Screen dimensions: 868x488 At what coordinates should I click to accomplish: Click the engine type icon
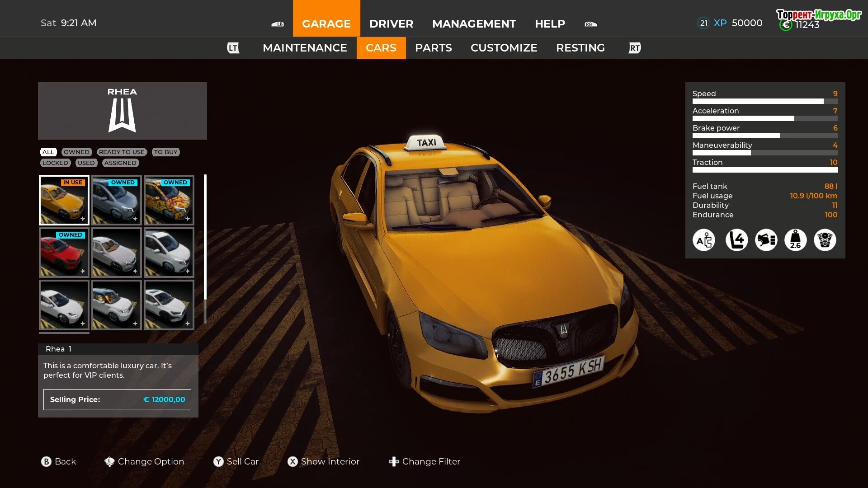click(x=825, y=240)
